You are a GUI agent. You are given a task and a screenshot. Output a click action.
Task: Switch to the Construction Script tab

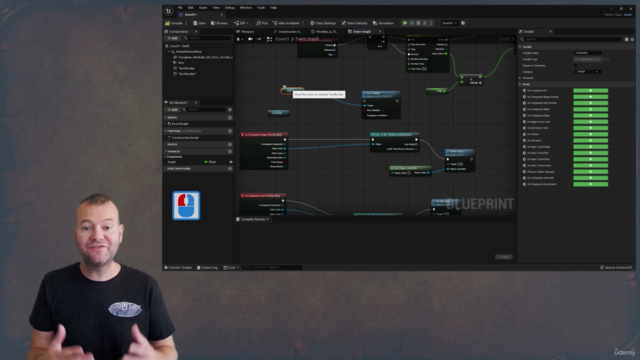(x=289, y=31)
